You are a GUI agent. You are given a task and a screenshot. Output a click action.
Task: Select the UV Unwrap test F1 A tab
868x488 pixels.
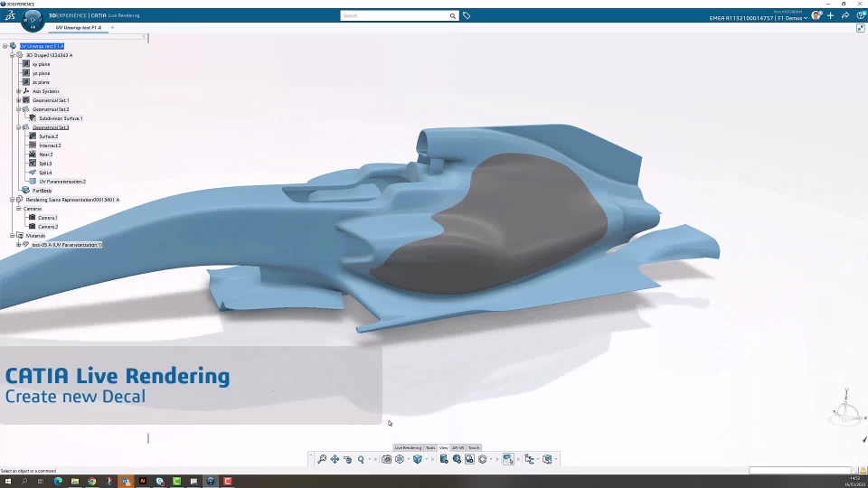point(78,27)
